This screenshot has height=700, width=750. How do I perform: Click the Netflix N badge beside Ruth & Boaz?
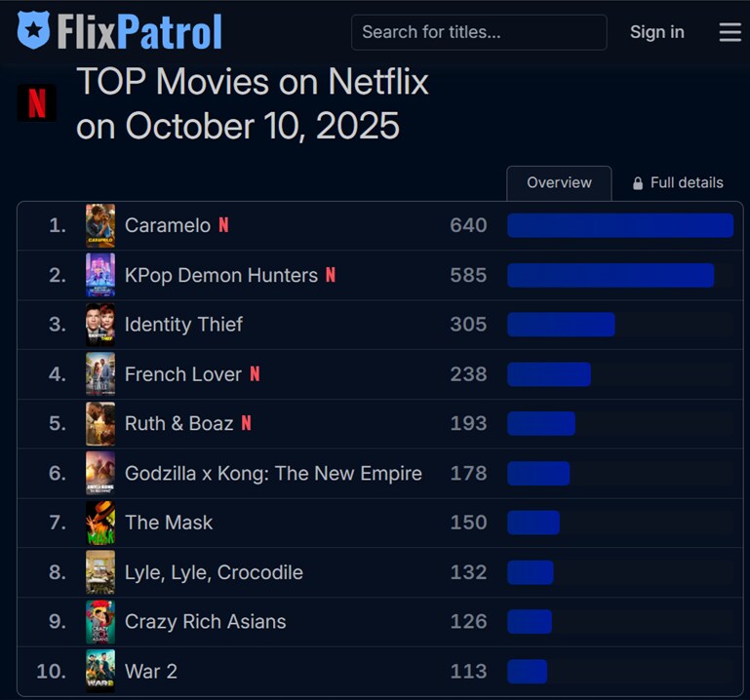pos(246,423)
